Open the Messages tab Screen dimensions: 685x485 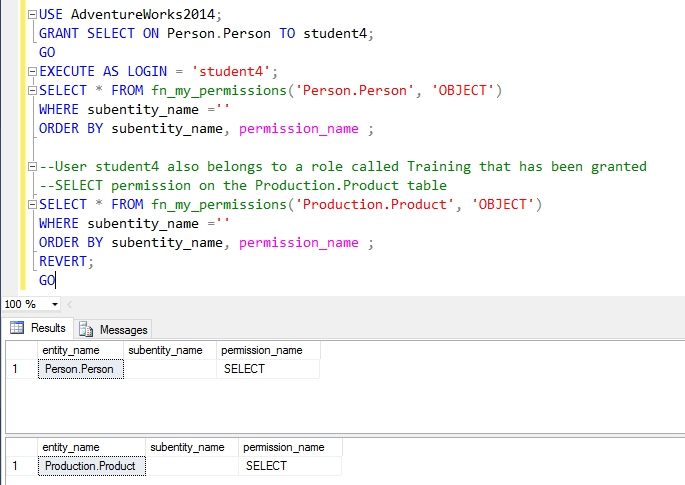tap(114, 329)
